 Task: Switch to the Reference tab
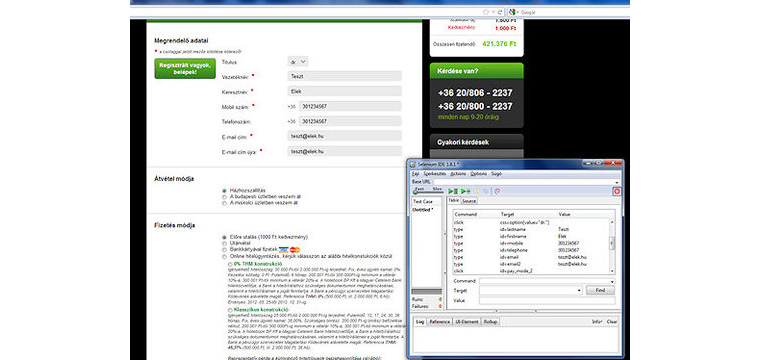click(439, 322)
